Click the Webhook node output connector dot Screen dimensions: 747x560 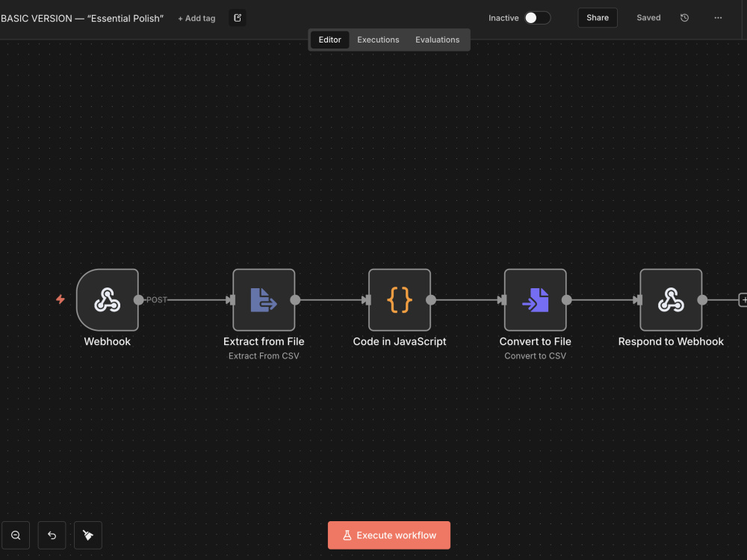[139, 299]
